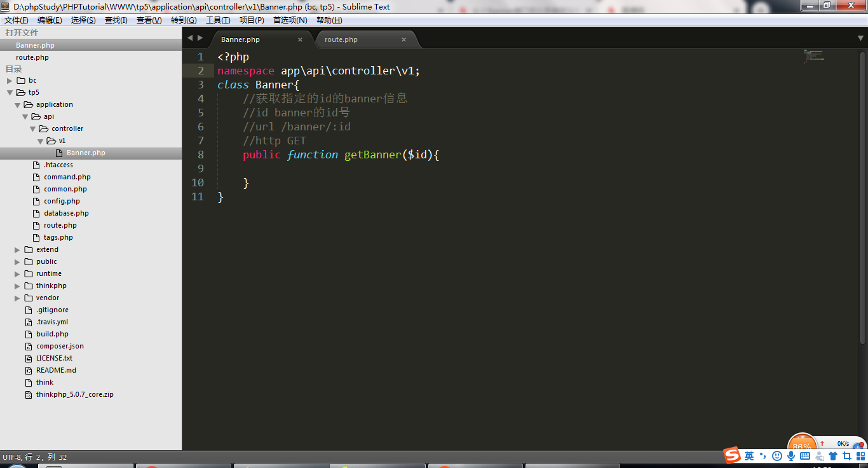Close the Banner.php tab

coord(301,39)
